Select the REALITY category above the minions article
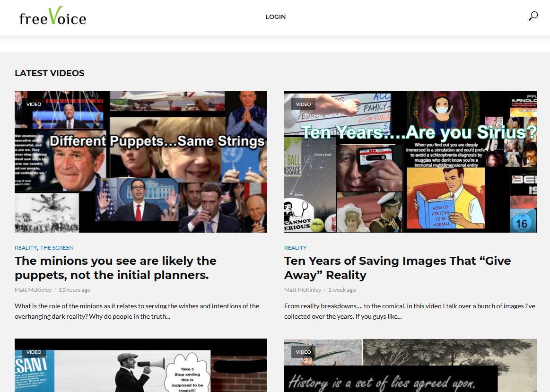 26,248
